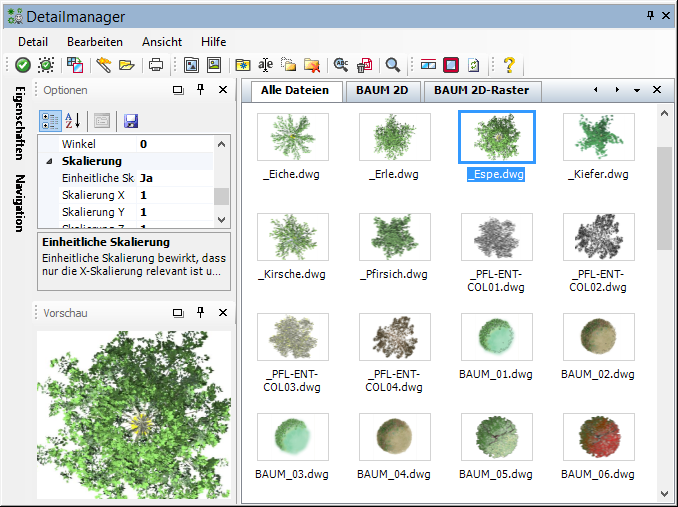Collapse the Skalierung property group
The image size is (678, 507).
pos(49,161)
